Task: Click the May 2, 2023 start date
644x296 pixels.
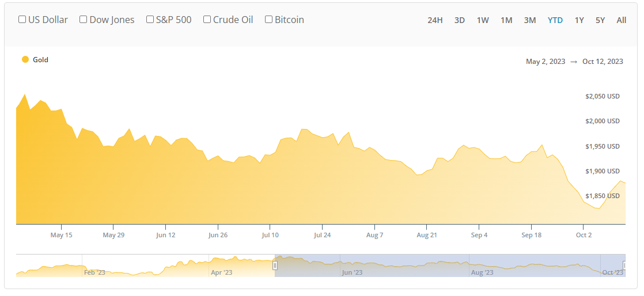Action: coord(545,62)
